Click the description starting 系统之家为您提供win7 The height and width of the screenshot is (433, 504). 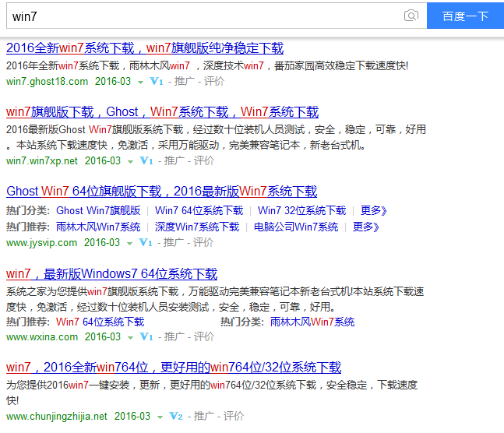215,299
